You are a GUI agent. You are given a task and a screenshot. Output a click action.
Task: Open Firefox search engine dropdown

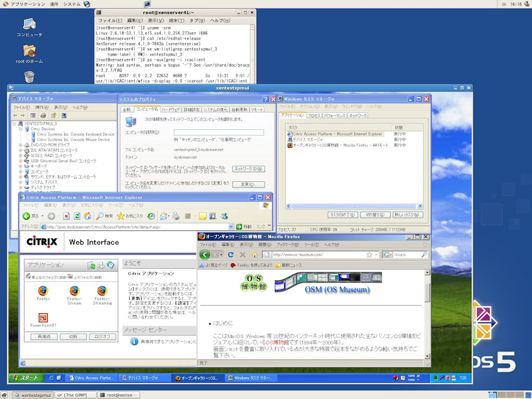click(x=391, y=255)
